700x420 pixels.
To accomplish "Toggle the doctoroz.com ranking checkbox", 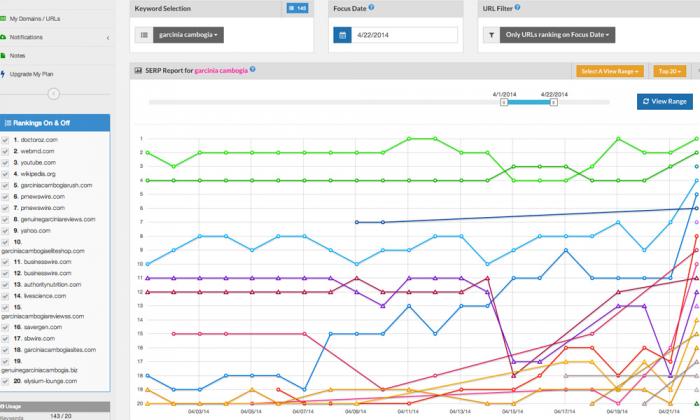I will [5, 140].
